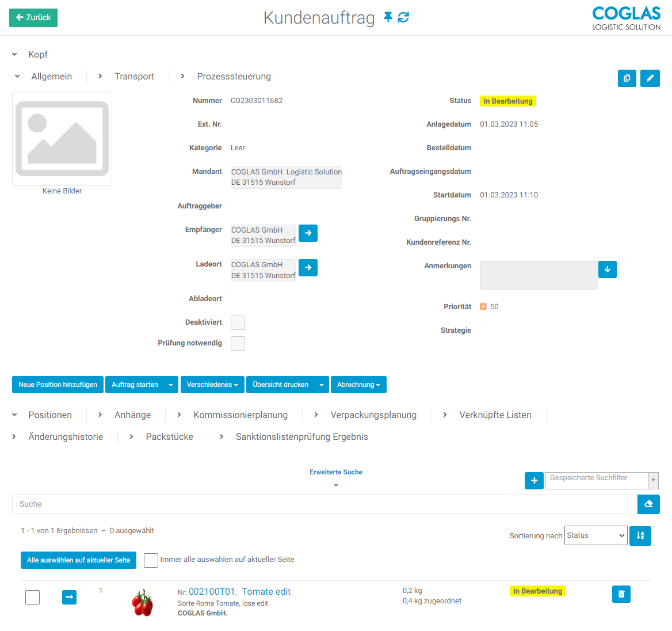Viewport: 672px width, 631px height.
Task: Expand the Gespeicherte Suchfilter combo box
Action: 653,480
